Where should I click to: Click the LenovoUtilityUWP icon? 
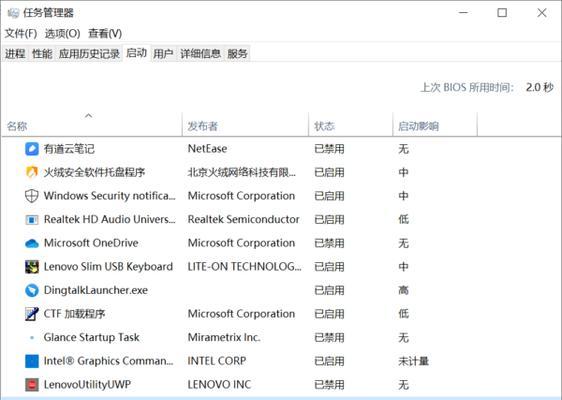point(32,385)
